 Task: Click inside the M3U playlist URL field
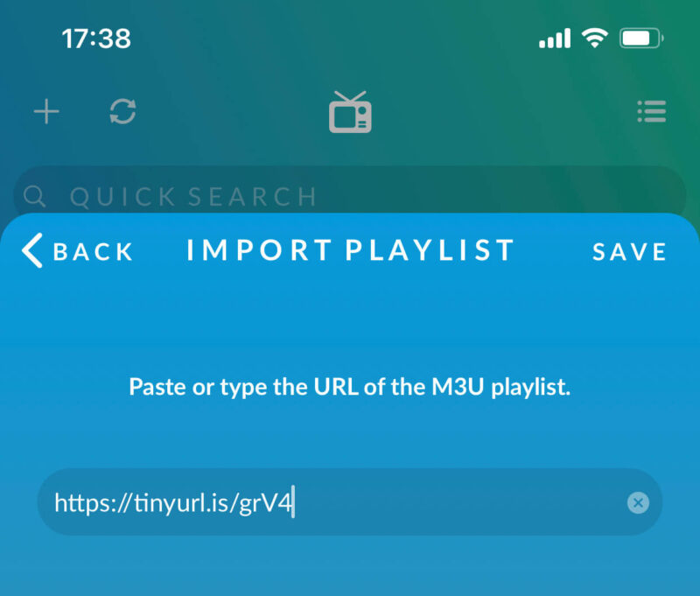tap(350, 502)
